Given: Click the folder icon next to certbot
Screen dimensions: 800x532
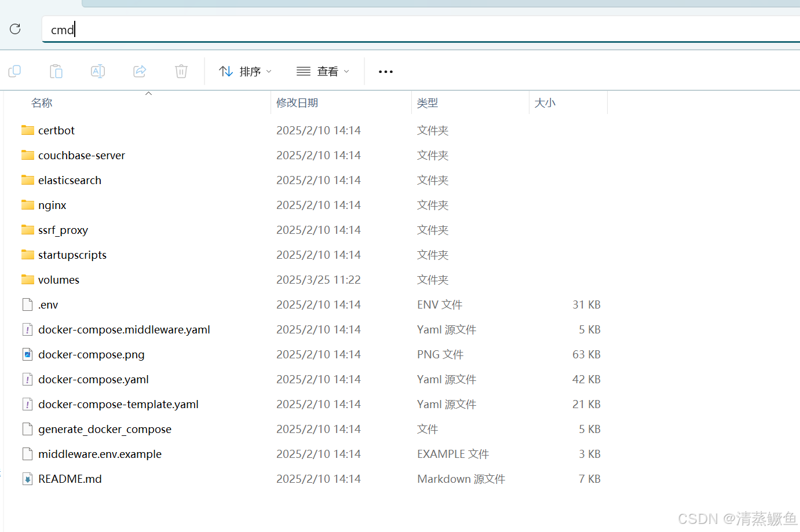Looking at the screenshot, I should pos(27,130).
